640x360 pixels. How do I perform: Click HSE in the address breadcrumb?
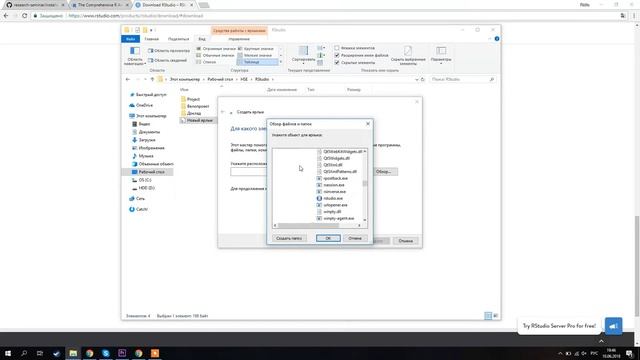click(x=244, y=79)
